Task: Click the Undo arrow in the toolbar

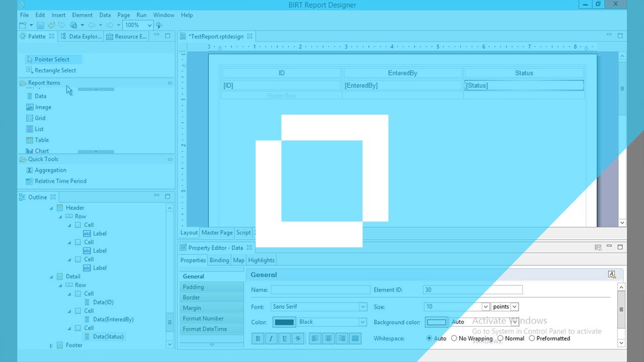Action: tap(51, 25)
